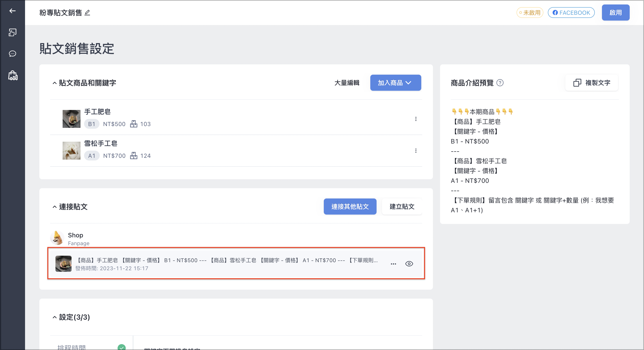Click the 未啟用 status badge
This screenshot has height=350, width=644.
(530, 13)
